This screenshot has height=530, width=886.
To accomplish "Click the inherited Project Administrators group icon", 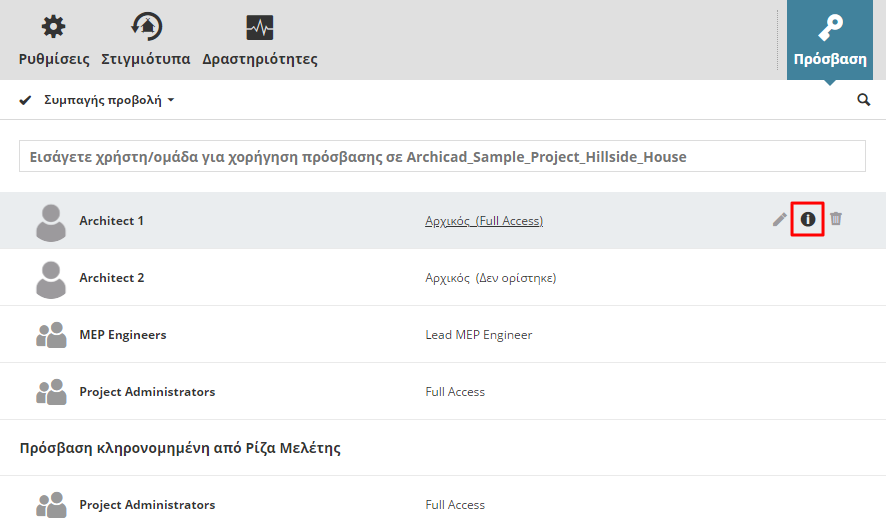I will [51, 504].
